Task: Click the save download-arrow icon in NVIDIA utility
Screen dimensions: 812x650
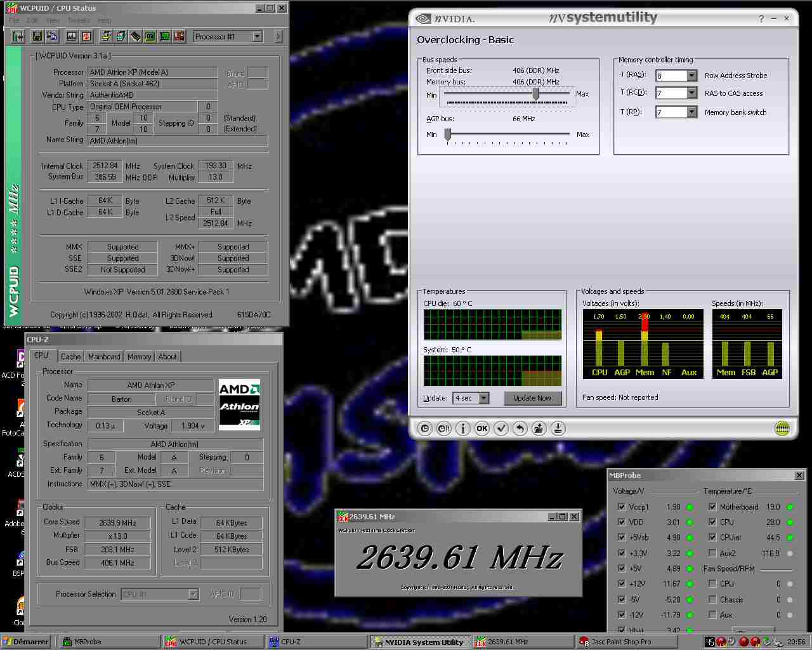Action: (558, 428)
